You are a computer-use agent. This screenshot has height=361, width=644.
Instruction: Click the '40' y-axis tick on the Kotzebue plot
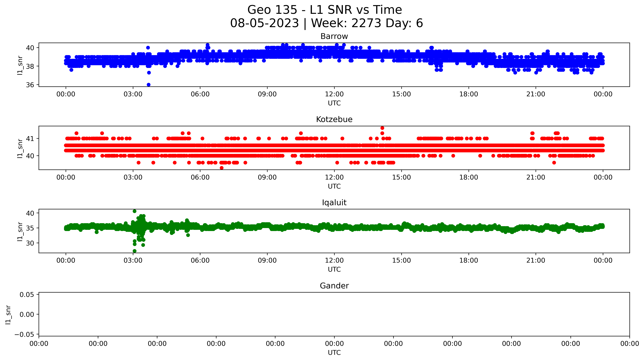point(30,156)
